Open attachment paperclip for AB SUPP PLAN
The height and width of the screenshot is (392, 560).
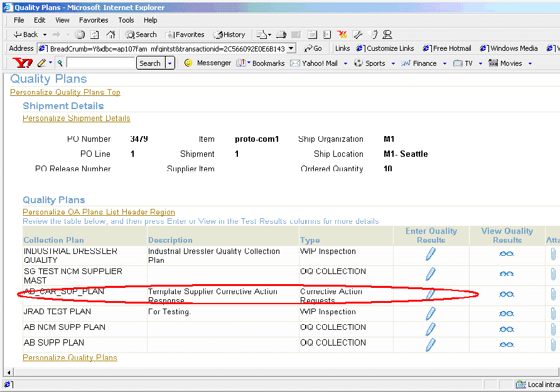tap(553, 344)
